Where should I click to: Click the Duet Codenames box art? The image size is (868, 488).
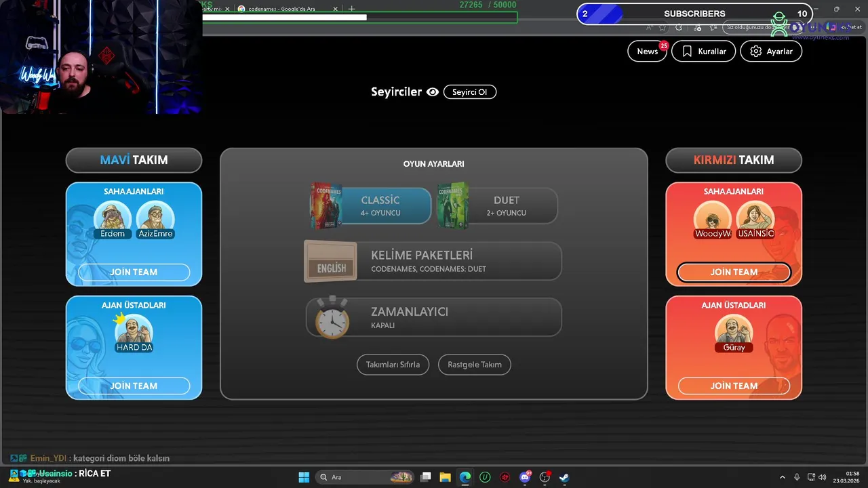453,205
